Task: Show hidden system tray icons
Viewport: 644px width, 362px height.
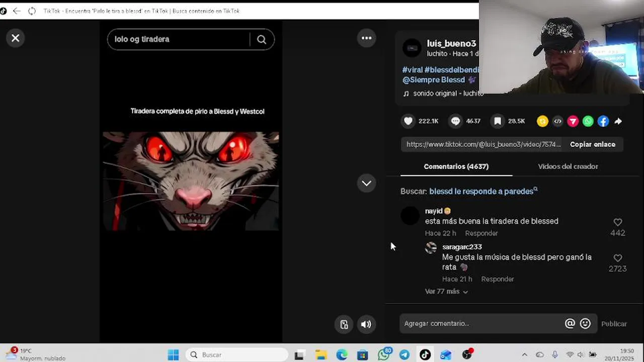Action: click(x=524, y=355)
